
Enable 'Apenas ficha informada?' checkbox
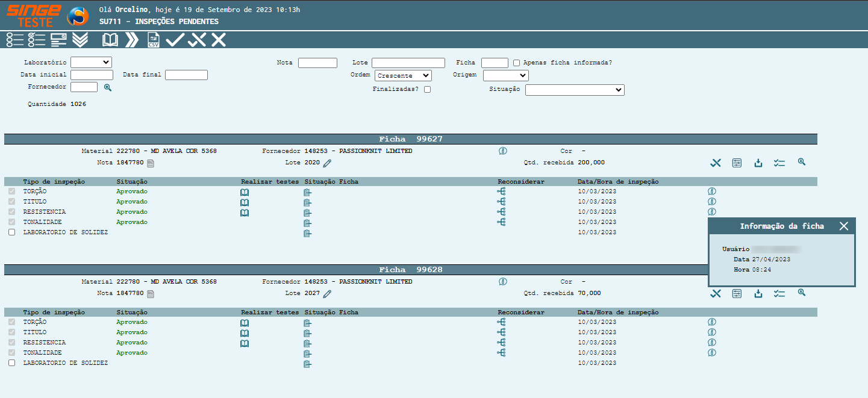pyautogui.click(x=517, y=63)
